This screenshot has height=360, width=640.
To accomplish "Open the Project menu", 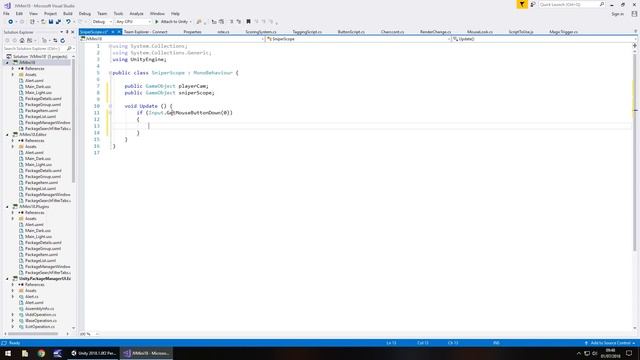I will click(50, 13).
